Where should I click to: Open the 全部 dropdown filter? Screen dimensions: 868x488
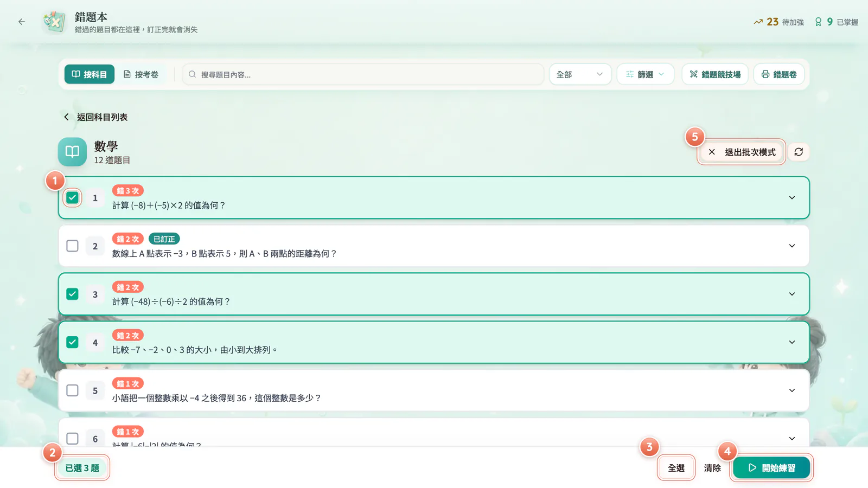[x=580, y=74]
